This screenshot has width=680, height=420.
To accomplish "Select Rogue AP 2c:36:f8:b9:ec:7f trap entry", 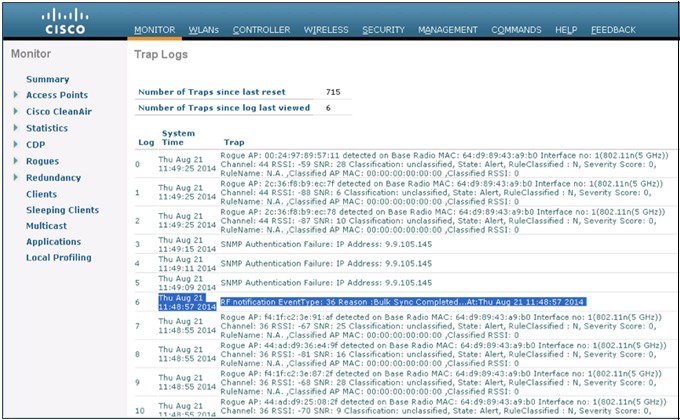I will (x=441, y=193).
